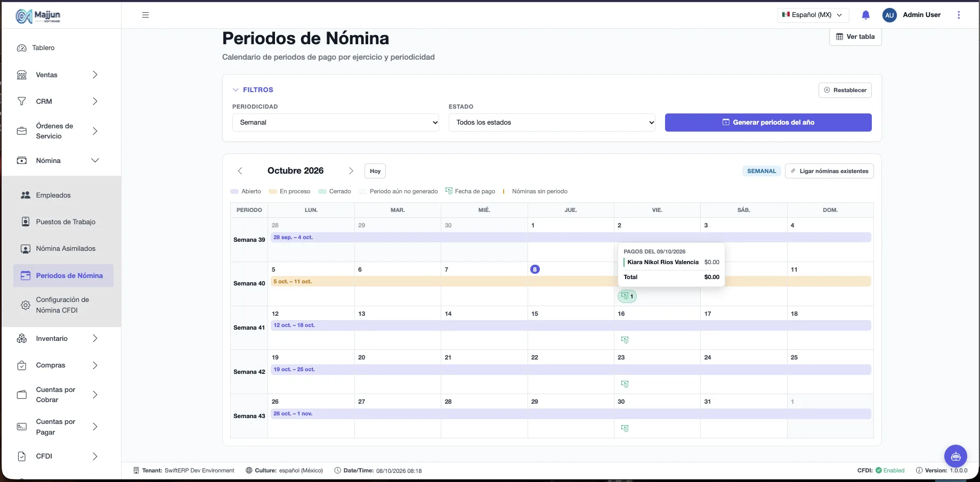This screenshot has width=980, height=482.
Task: Click payment date icon on October 23
Action: (x=625, y=384)
